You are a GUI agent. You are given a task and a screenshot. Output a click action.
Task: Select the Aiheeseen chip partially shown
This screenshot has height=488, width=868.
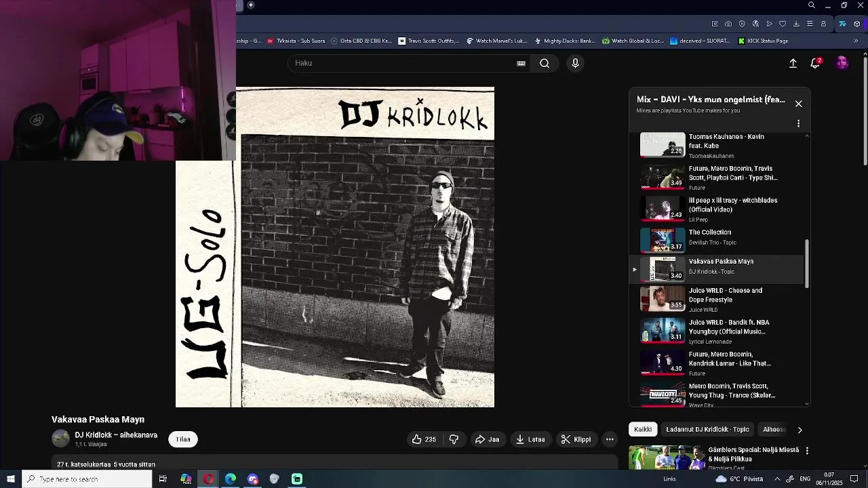pyautogui.click(x=774, y=429)
